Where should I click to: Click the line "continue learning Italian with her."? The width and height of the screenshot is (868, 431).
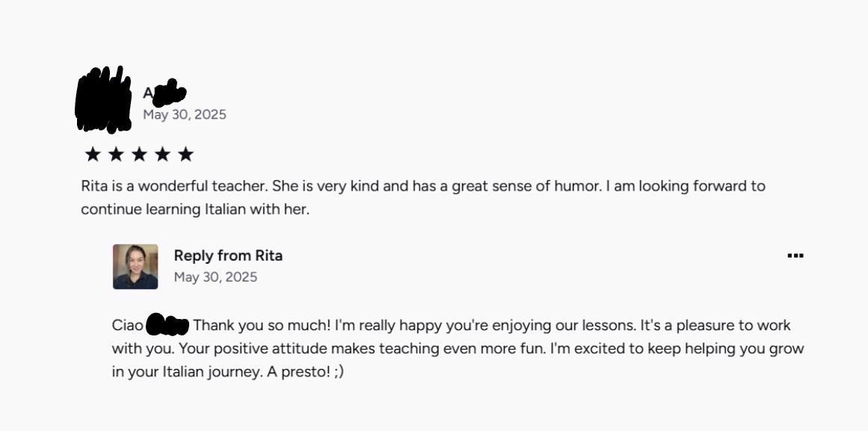coord(194,209)
